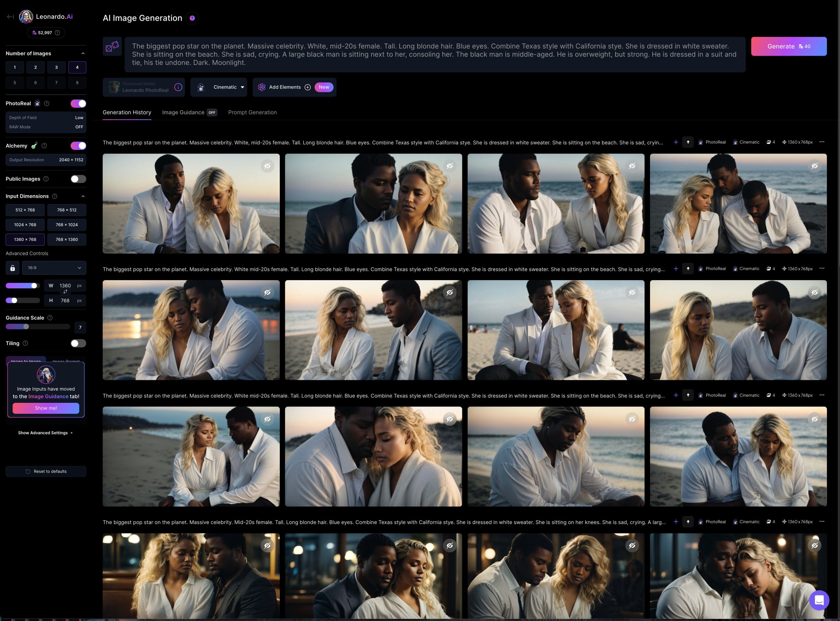Select 8 as number of images
This screenshot has height=621, width=840.
point(77,83)
